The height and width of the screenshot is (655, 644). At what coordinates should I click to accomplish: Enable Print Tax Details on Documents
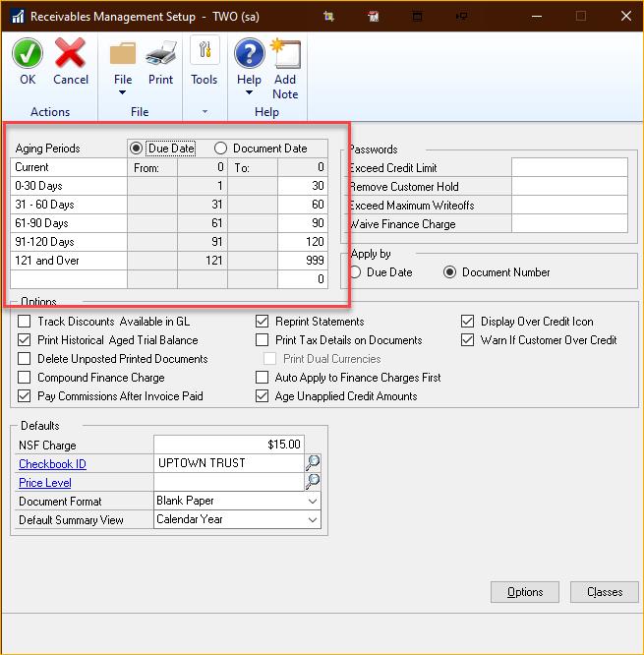(x=262, y=340)
